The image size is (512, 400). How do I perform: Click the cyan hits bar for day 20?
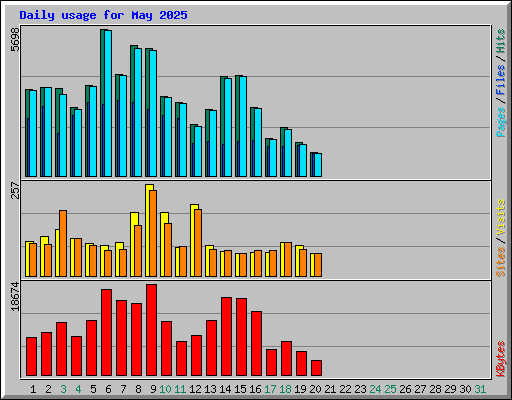tap(318, 165)
